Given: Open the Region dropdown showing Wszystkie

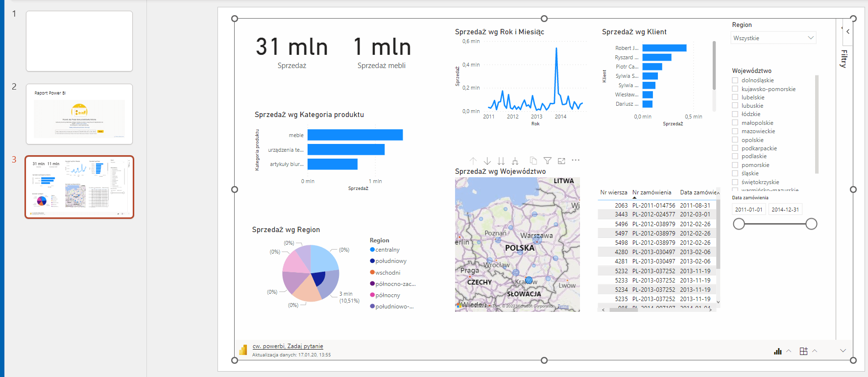Looking at the screenshot, I should point(773,38).
